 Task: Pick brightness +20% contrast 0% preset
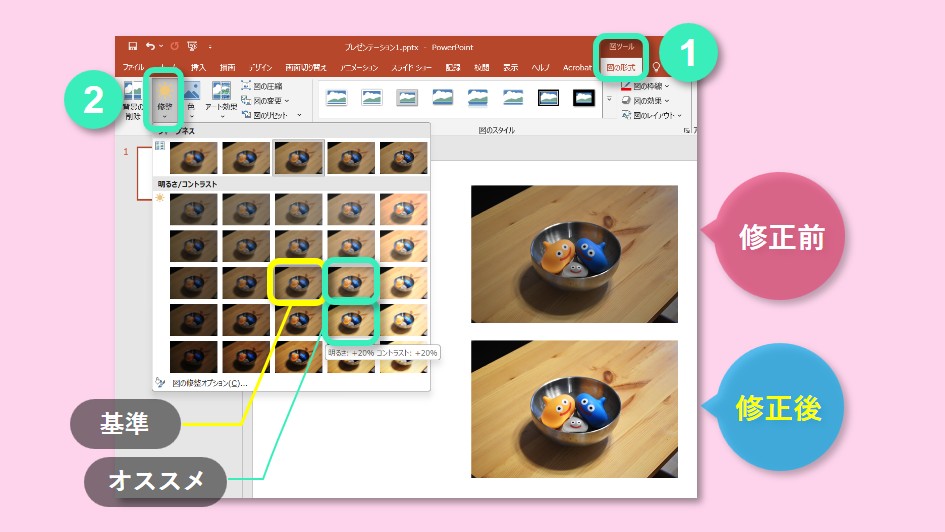[x=351, y=283]
